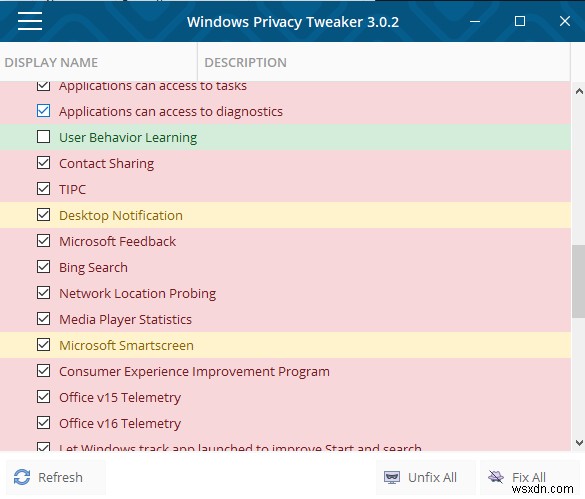
Task: Toggle the Microsoft Smartscreen checkbox
Action: click(43, 344)
